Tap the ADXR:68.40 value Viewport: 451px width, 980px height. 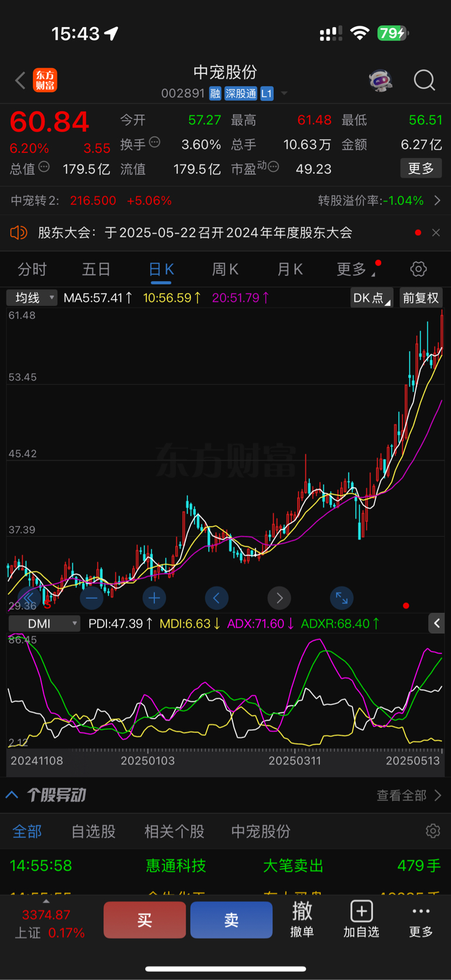[340, 624]
